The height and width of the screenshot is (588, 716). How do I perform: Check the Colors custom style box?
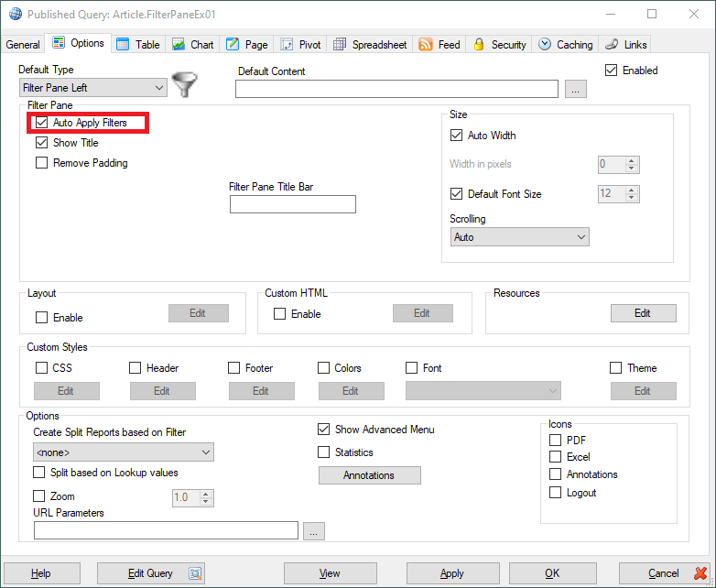pyautogui.click(x=323, y=368)
